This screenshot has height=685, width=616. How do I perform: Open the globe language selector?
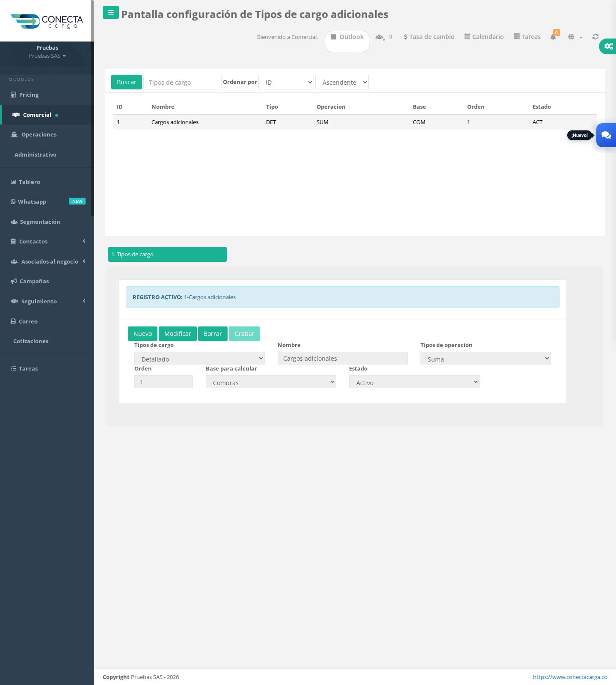(x=575, y=37)
